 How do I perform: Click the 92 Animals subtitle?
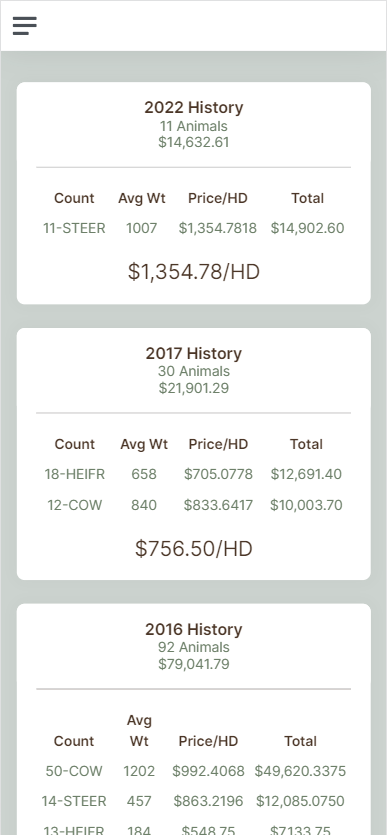pos(194,648)
